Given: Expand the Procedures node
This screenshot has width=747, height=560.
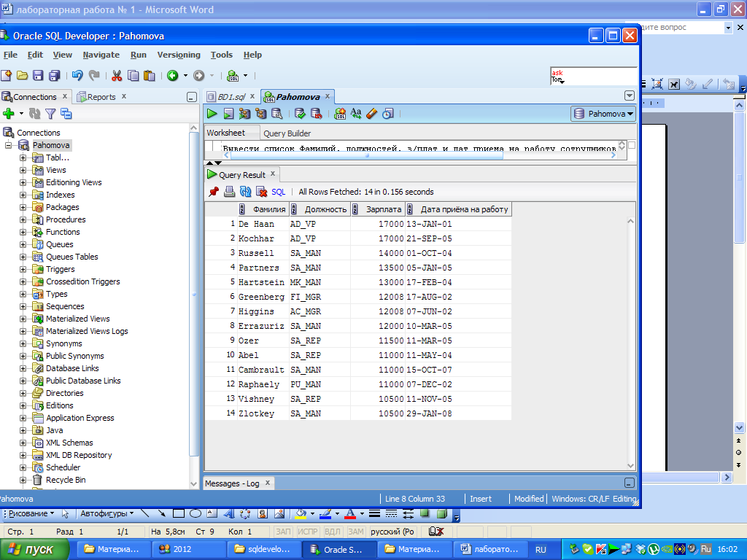Looking at the screenshot, I should click(x=23, y=219).
